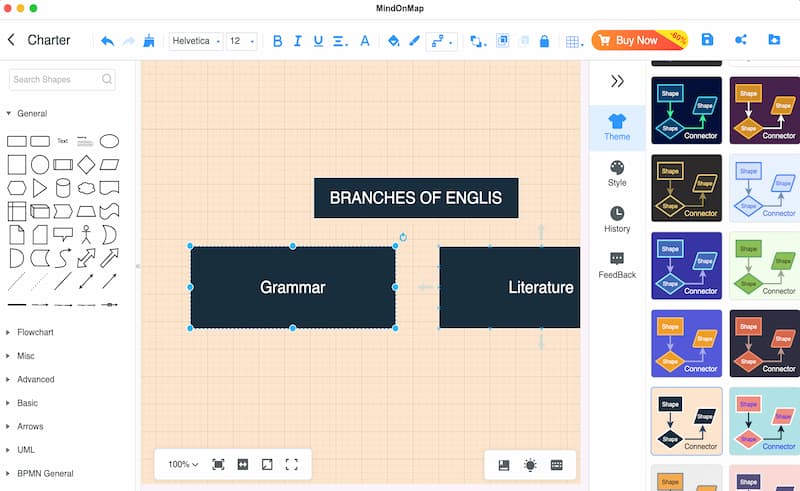Viewport: 800px width, 491px height.
Task: Open the connector style dropdown
Action: (442, 41)
